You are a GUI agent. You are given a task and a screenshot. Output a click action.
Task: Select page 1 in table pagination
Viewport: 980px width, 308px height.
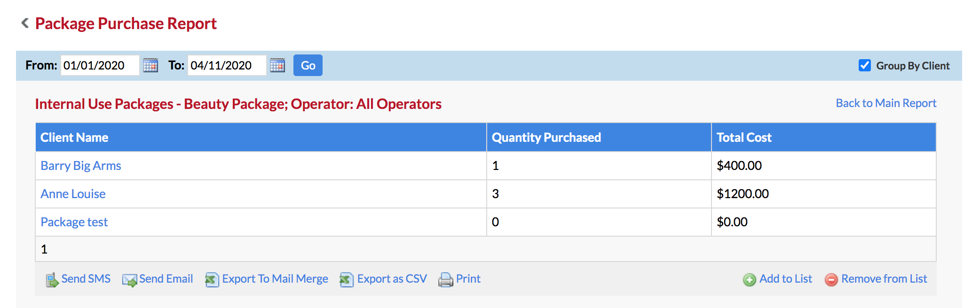pyautogui.click(x=44, y=249)
